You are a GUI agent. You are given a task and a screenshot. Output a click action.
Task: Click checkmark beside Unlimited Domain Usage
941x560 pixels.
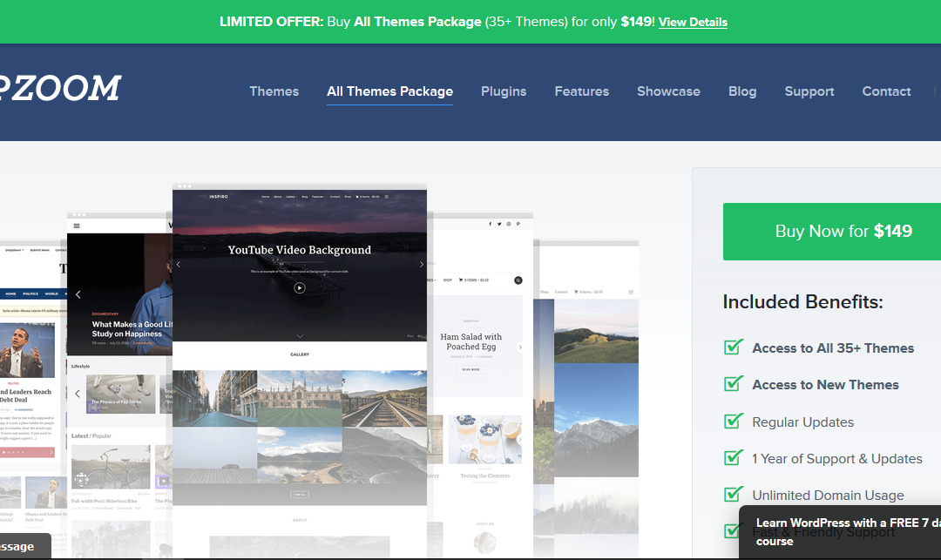pos(734,494)
